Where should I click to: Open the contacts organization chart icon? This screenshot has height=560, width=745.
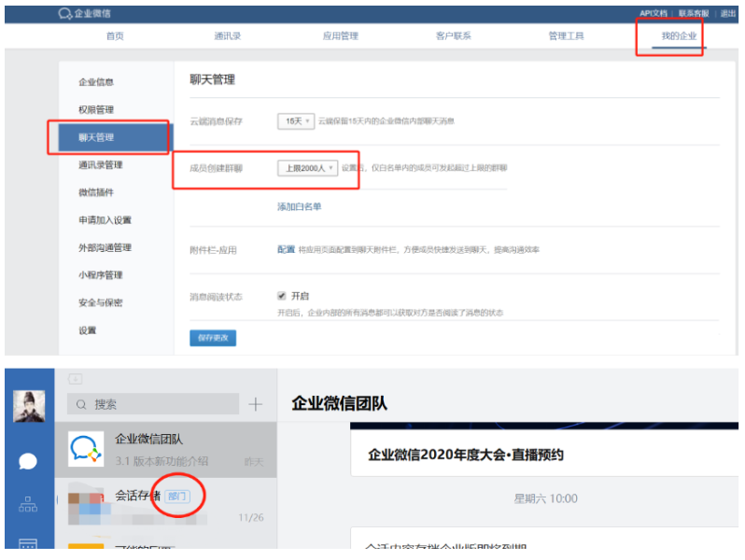pos(28,504)
